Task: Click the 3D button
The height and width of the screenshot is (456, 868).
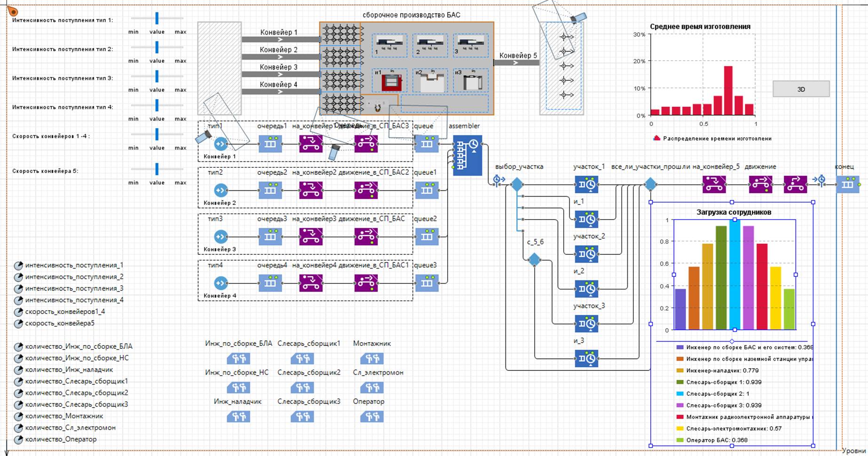Action: [x=801, y=89]
